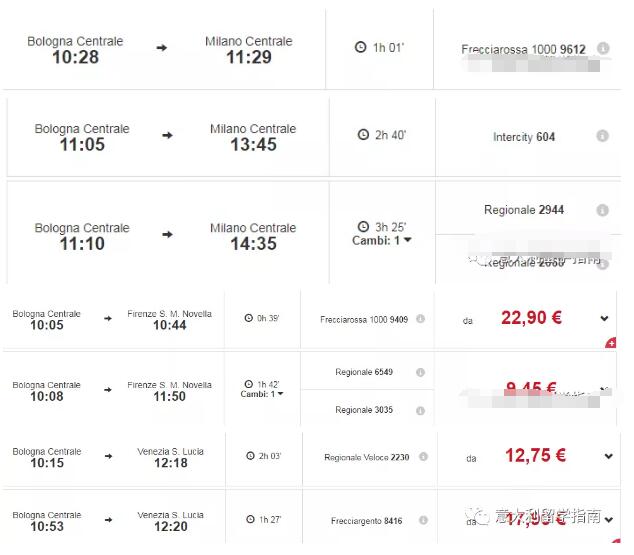The image size is (634, 555).
Task: Expand the 10:53 Venezia fare chevron
Action: click(x=609, y=520)
